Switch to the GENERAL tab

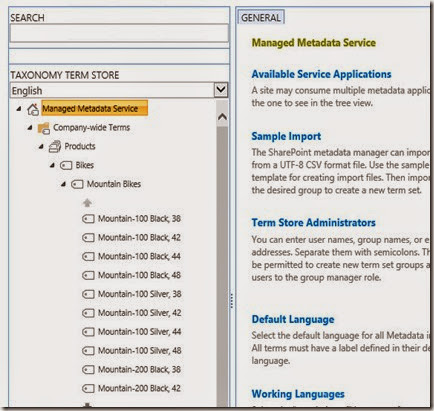[261, 17]
